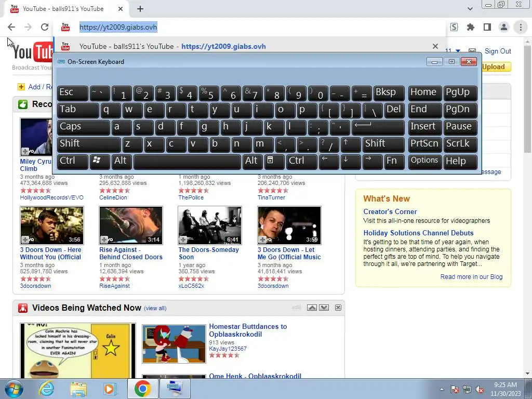
Task: Open The Doors-Someday Soon video thumbnail
Action: pos(210,225)
